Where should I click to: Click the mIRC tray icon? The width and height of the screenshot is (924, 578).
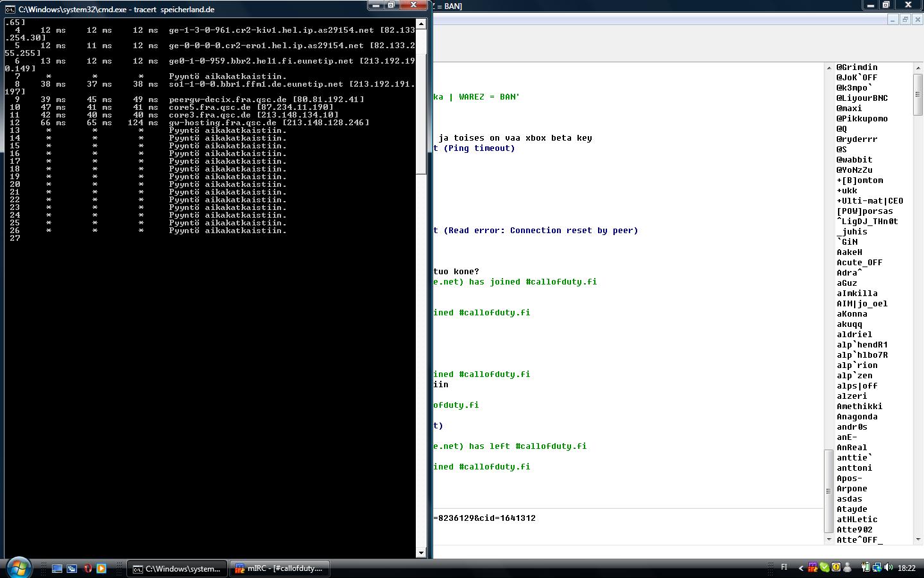813,568
